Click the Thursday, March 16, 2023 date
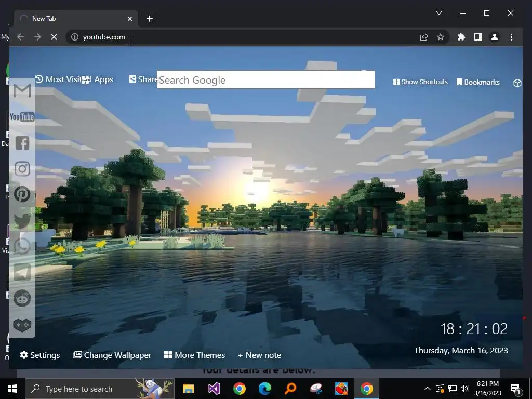532x399 pixels. pyautogui.click(x=461, y=351)
